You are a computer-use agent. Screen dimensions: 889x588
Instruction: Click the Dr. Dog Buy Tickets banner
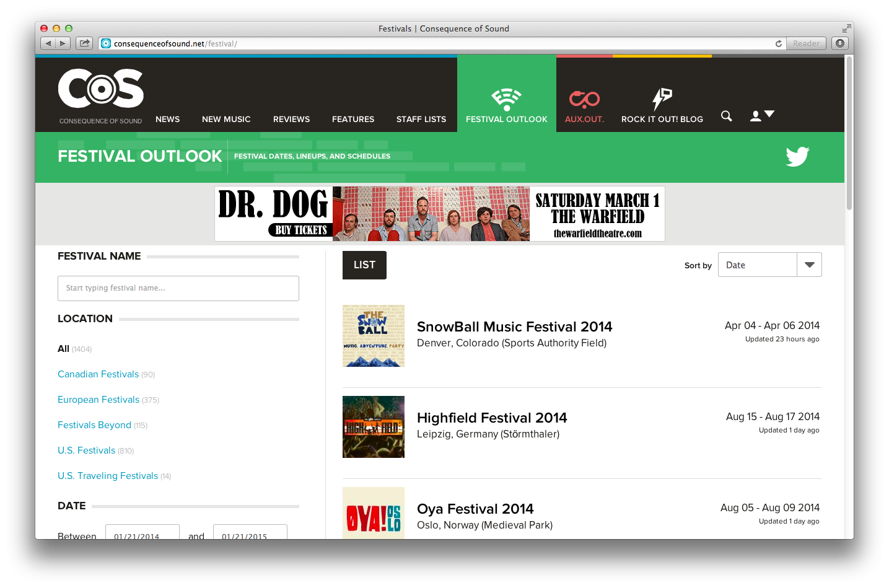(x=440, y=214)
